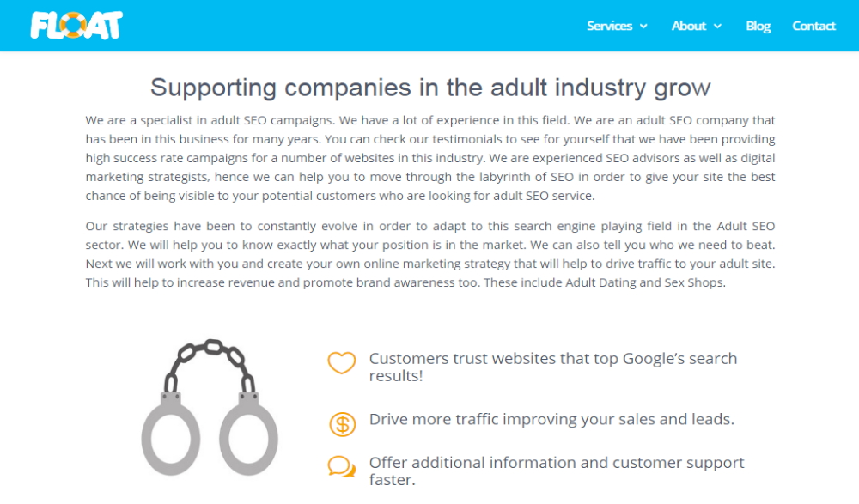Go to the Blog page

click(x=758, y=26)
